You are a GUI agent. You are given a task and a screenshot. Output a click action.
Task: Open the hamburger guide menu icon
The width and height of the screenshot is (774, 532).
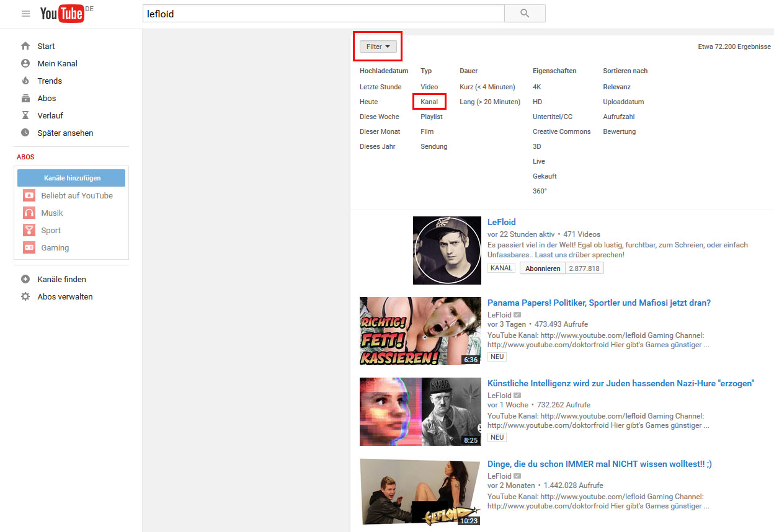coord(25,14)
